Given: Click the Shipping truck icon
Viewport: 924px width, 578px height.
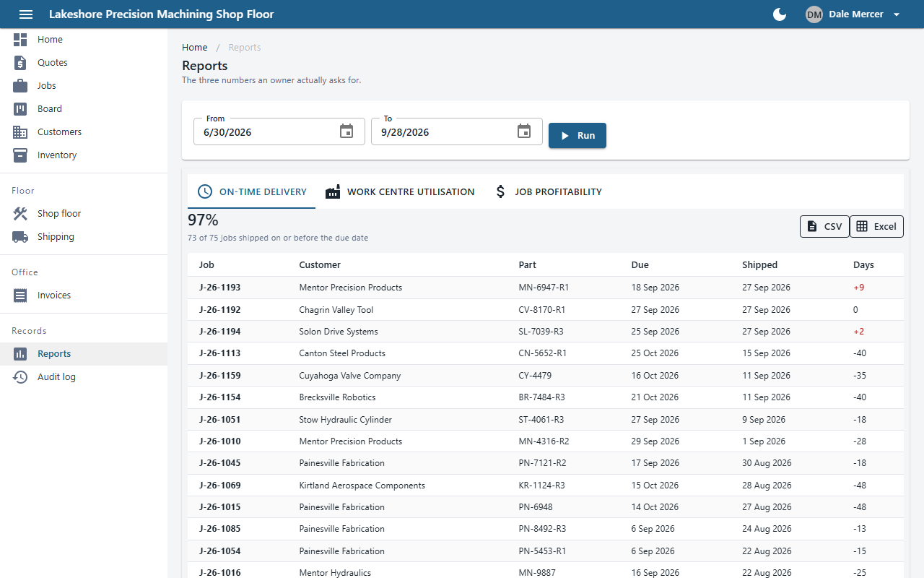Looking at the screenshot, I should point(20,237).
